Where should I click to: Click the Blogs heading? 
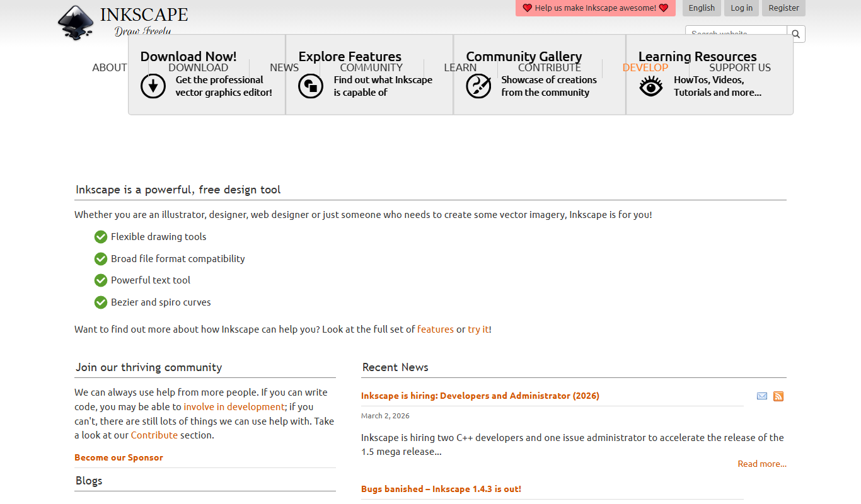tap(89, 481)
